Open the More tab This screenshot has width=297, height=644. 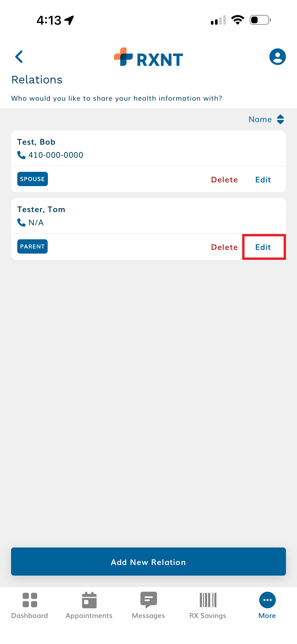[x=267, y=605]
